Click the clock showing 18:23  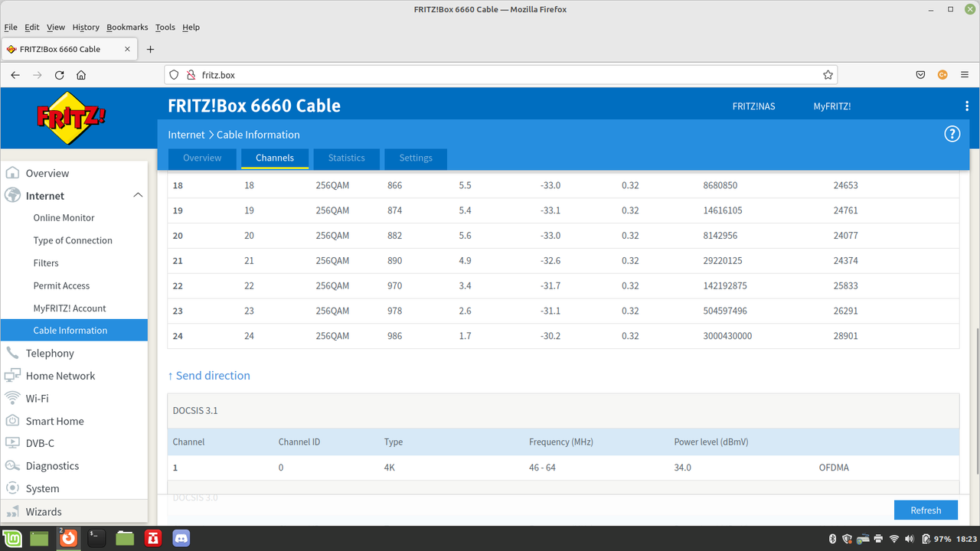click(966, 539)
